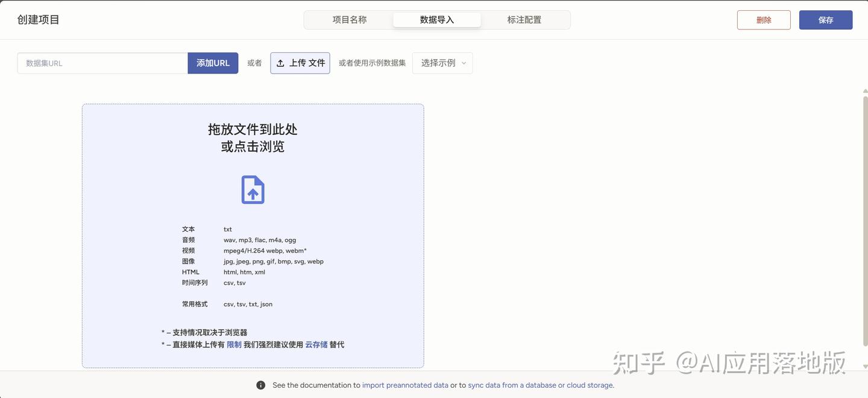The width and height of the screenshot is (868, 398).
Task: Switch to the 标注配置 tab
Action: point(524,20)
